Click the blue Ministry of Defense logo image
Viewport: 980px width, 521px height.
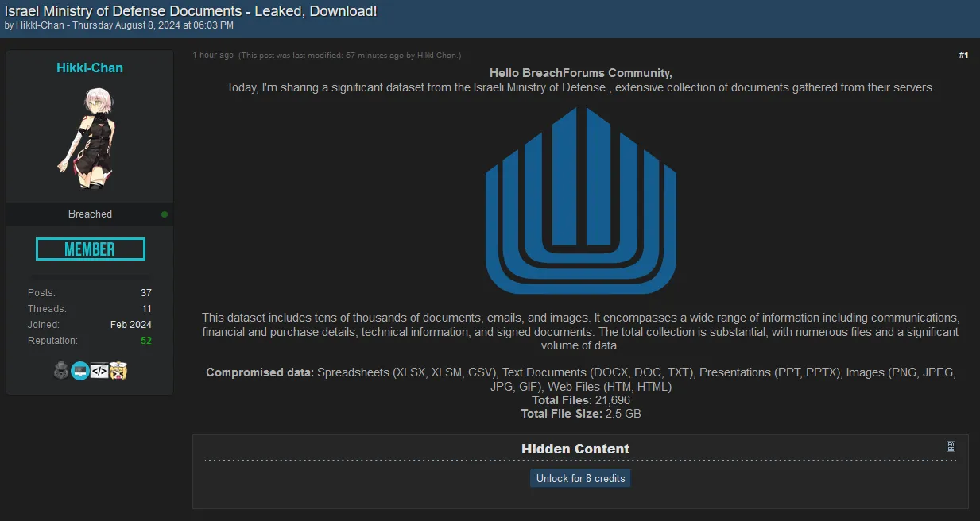580,200
